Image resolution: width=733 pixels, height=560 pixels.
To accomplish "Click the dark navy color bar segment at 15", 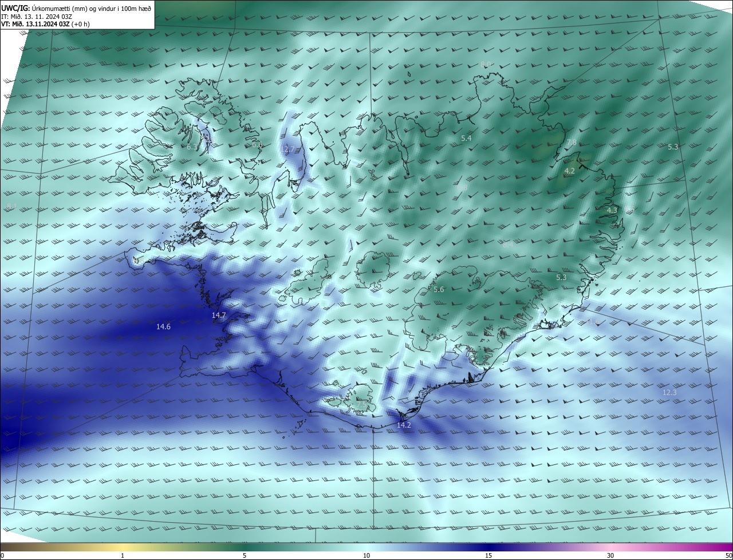I will pos(488,547).
